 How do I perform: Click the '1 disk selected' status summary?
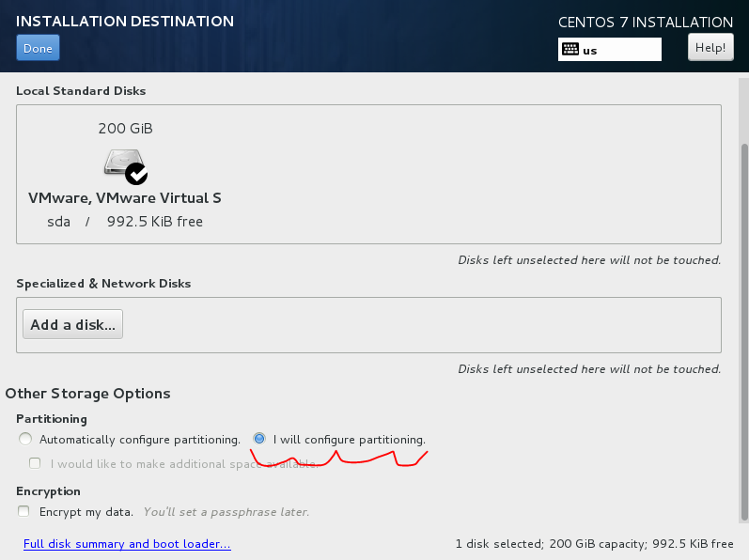coord(594,544)
